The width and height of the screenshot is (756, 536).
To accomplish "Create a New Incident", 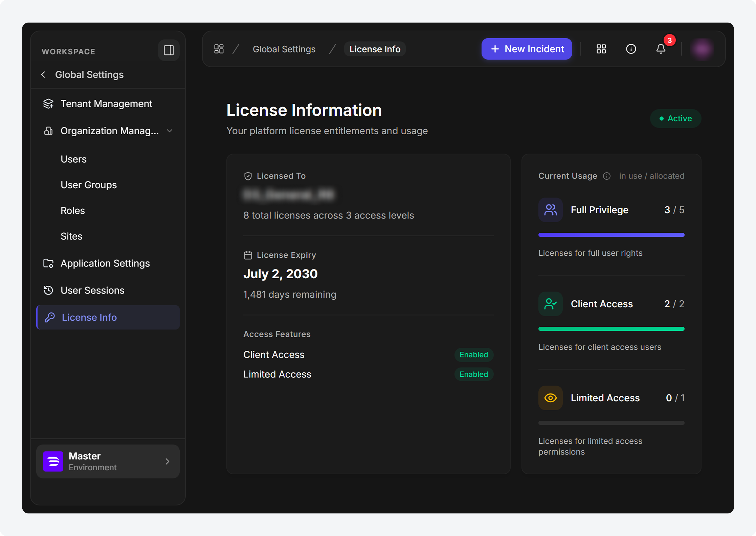I will 527,49.
